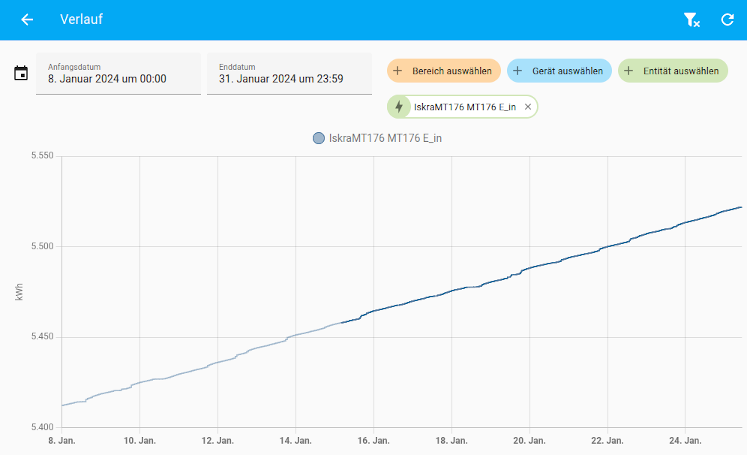
Task: Click the back arrow icon
Action: tap(27, 20)
